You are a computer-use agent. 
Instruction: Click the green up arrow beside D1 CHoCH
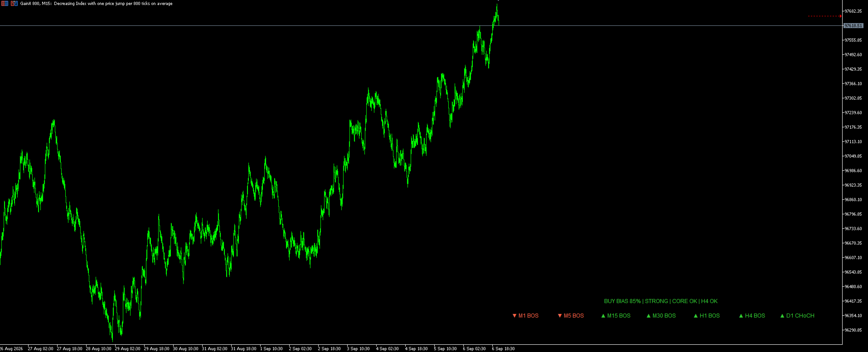(782, 316)
